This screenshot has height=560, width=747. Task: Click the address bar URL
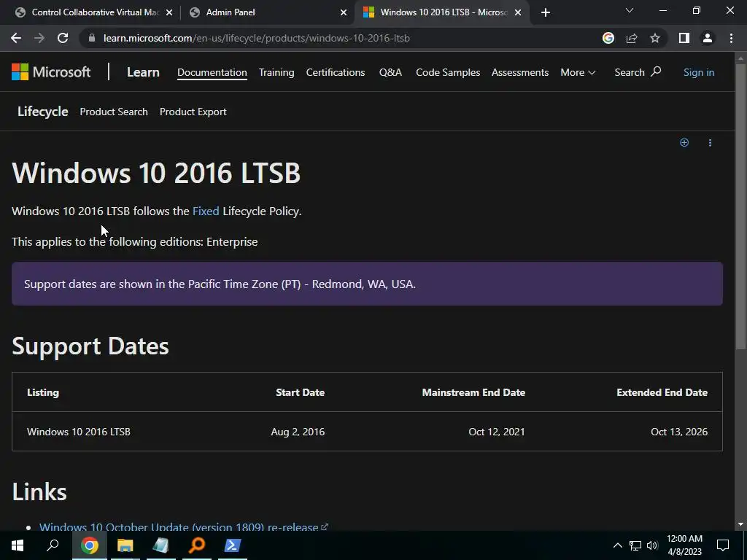(257, 38)
